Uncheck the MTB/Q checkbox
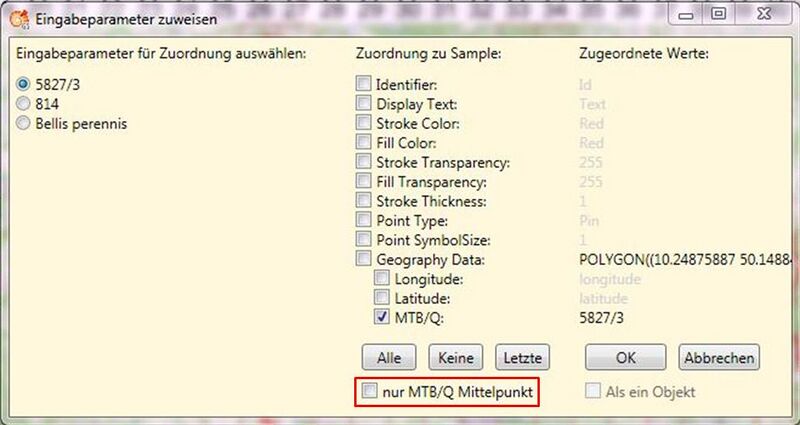The image size is (800, 425). tap(382, 317)
